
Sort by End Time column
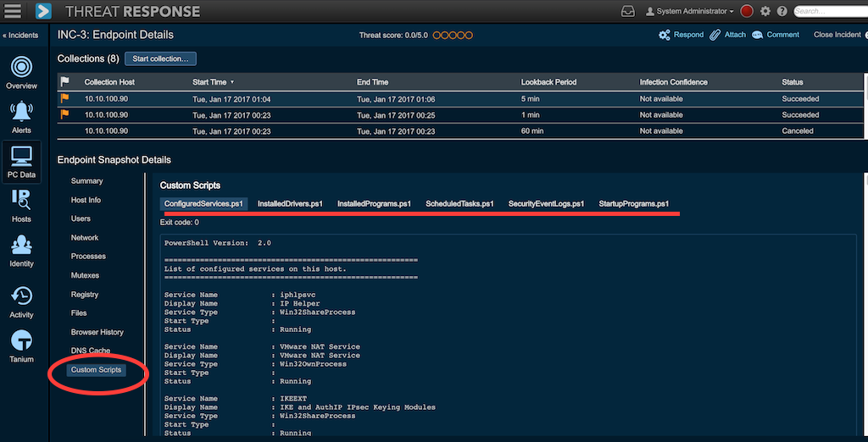373,82
